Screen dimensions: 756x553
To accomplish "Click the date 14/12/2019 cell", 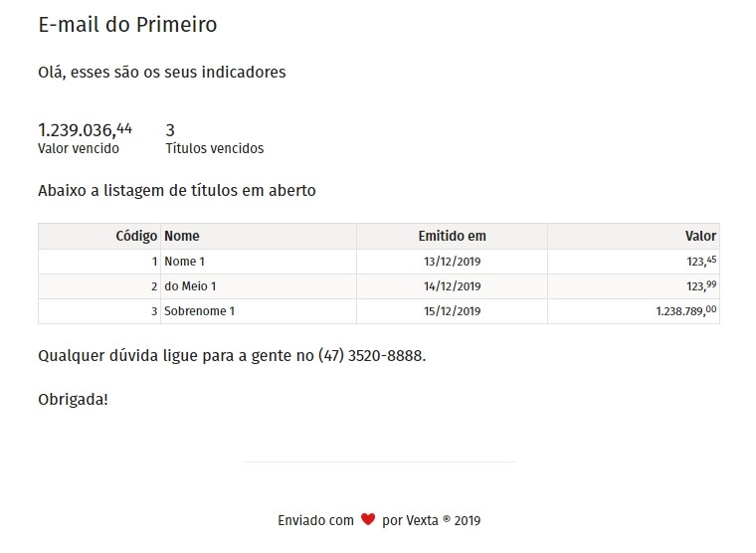I will (452, 286).
